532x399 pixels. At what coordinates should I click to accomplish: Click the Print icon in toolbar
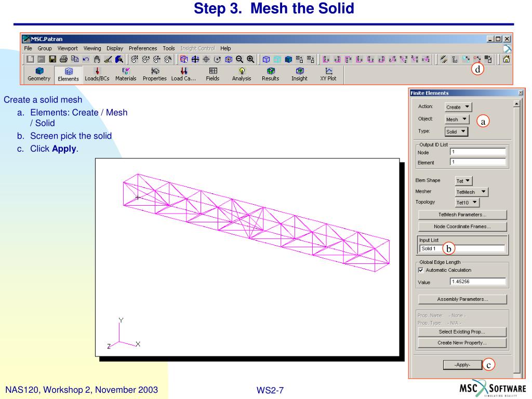[x=63, y=59]
